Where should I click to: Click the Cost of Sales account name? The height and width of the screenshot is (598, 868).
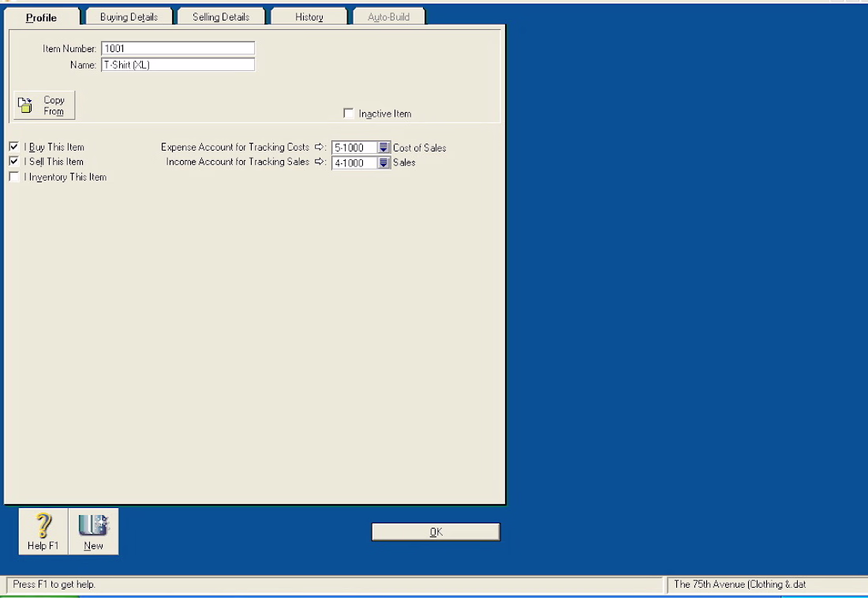420,148
